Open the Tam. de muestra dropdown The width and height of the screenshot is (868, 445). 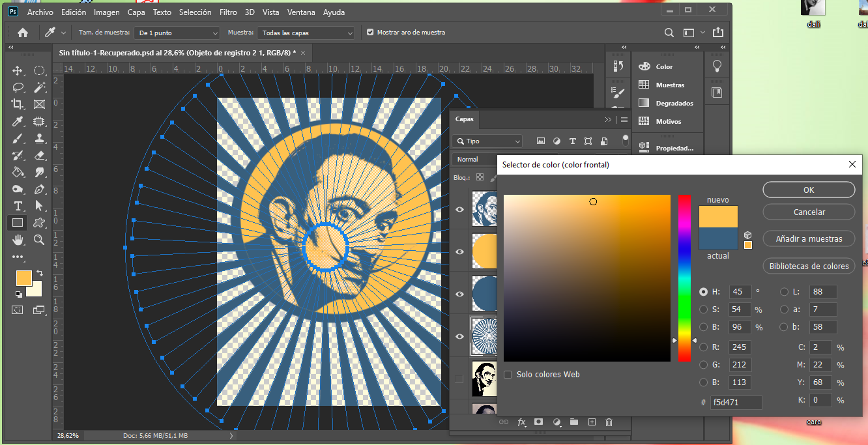[177, 32]
